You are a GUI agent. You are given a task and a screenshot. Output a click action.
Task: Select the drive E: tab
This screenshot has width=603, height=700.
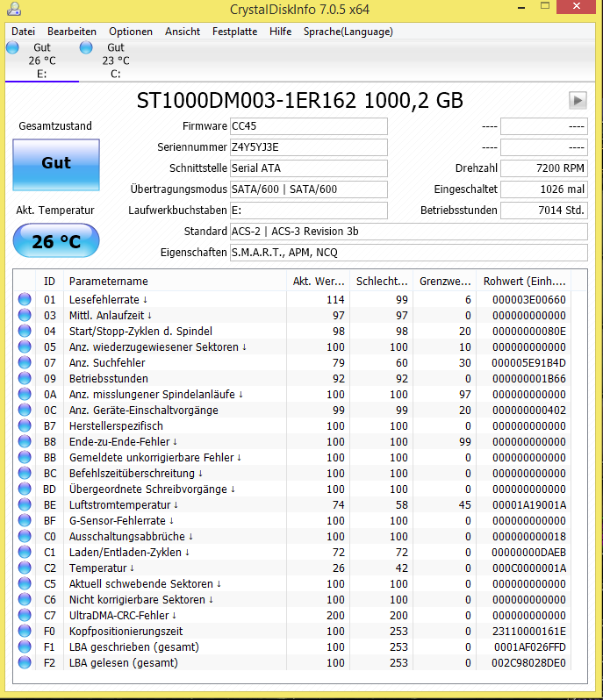click(x=42, y=61)
